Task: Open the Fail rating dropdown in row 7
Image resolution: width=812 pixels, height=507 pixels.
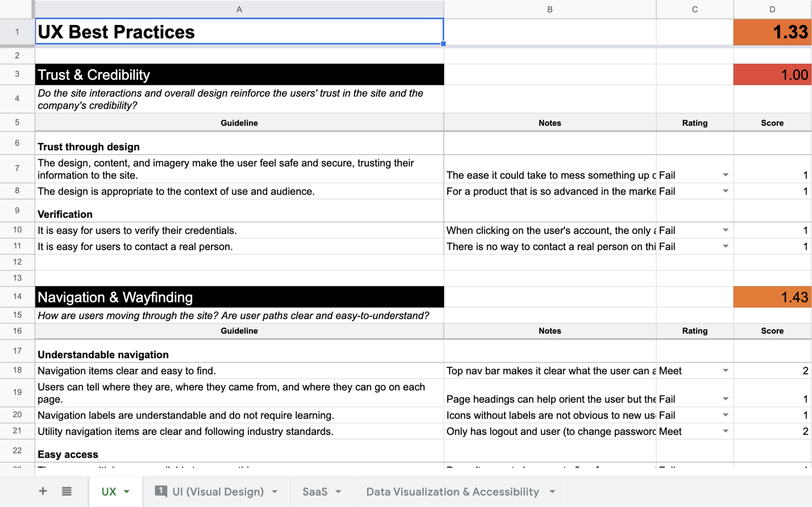Action: 726,174
